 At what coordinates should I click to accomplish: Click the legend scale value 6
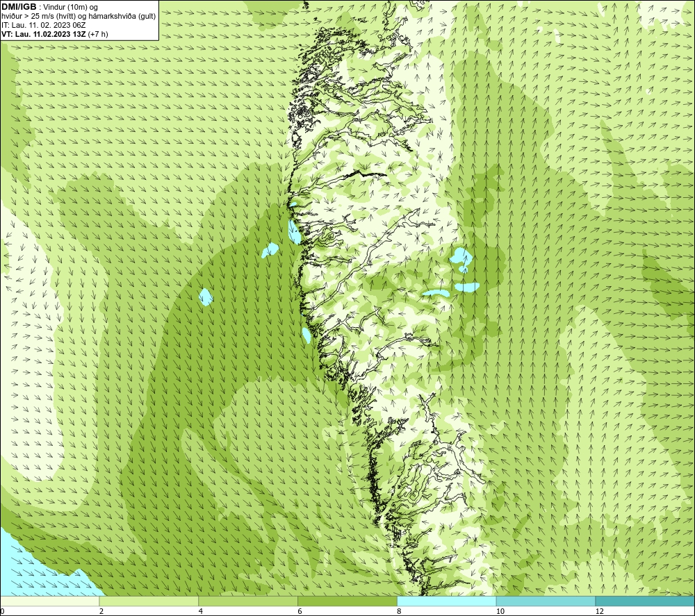coord(300,611)
